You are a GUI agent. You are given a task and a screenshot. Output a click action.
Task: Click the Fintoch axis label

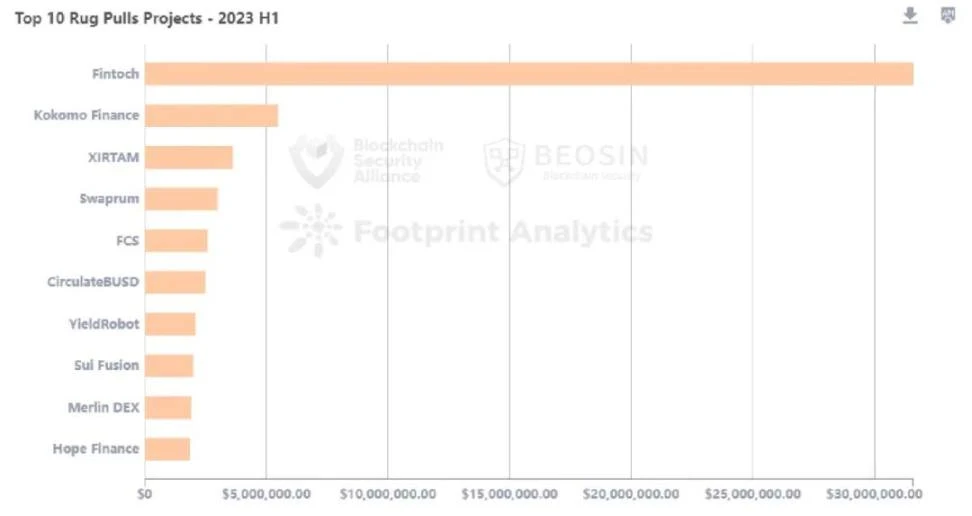(x=115, y=74)
